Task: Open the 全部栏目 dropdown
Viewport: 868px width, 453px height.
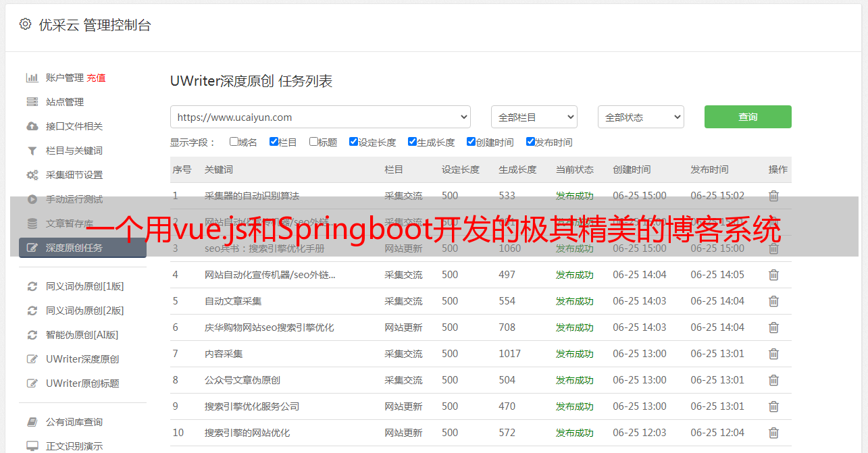Action: click(x=534, y=117)
